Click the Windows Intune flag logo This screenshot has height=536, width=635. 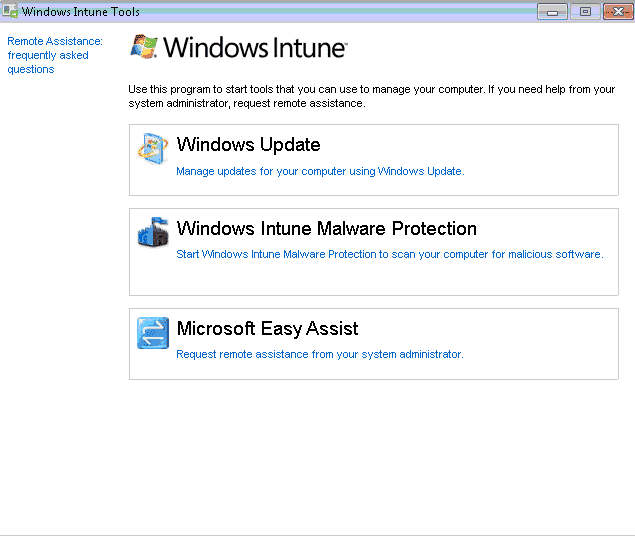click(144, 47)
